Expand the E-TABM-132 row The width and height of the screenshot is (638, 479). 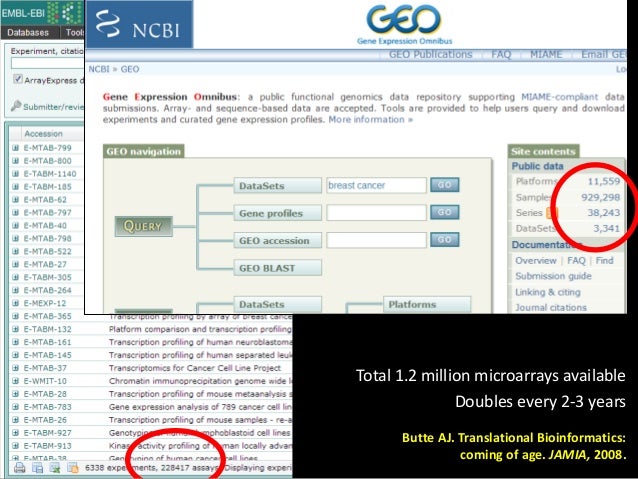tap(15, 329)
